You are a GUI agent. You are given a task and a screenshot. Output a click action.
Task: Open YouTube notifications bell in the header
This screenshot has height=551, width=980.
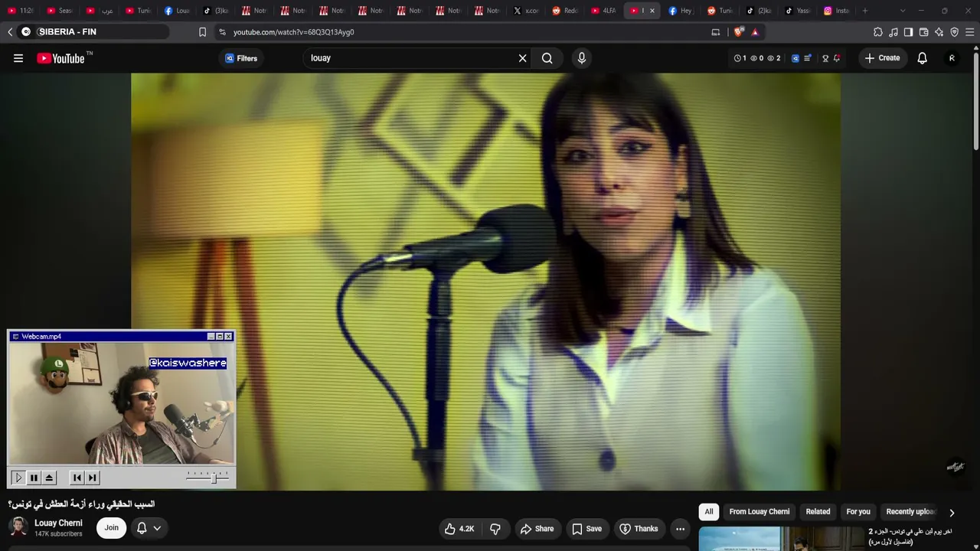click(x=923, y=58)
